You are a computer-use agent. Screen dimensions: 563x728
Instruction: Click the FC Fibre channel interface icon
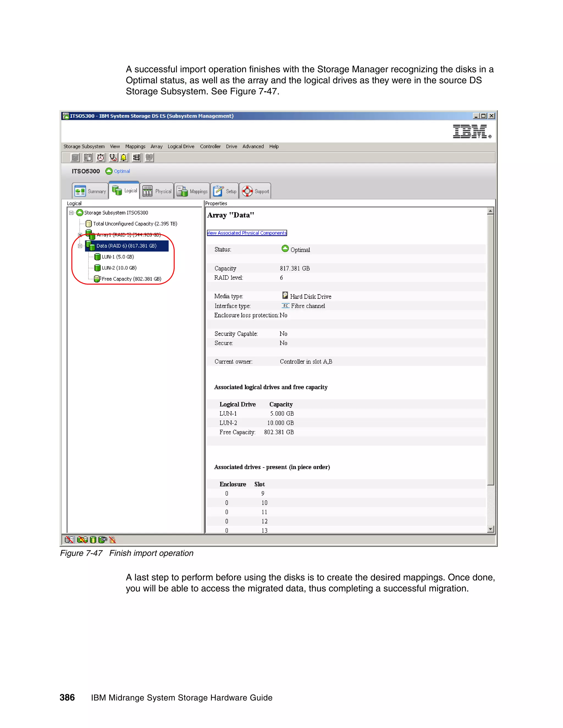coord(286,306)
